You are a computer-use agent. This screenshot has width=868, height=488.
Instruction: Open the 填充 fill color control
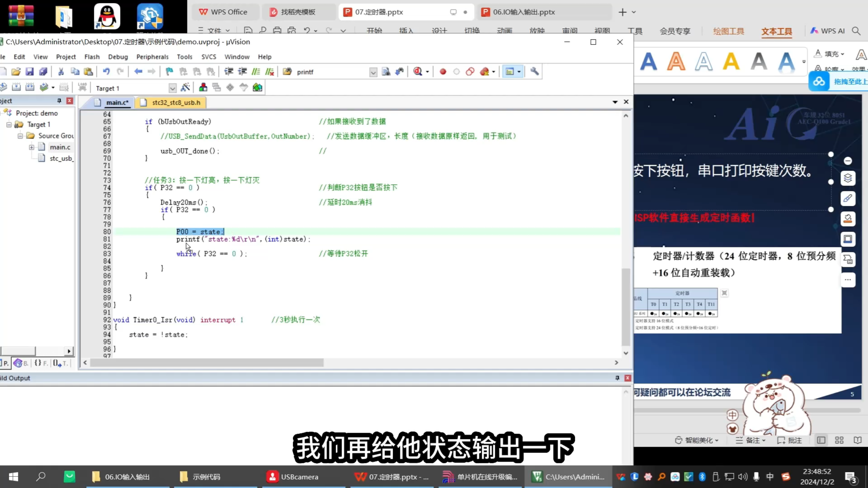tap(830, 54)
